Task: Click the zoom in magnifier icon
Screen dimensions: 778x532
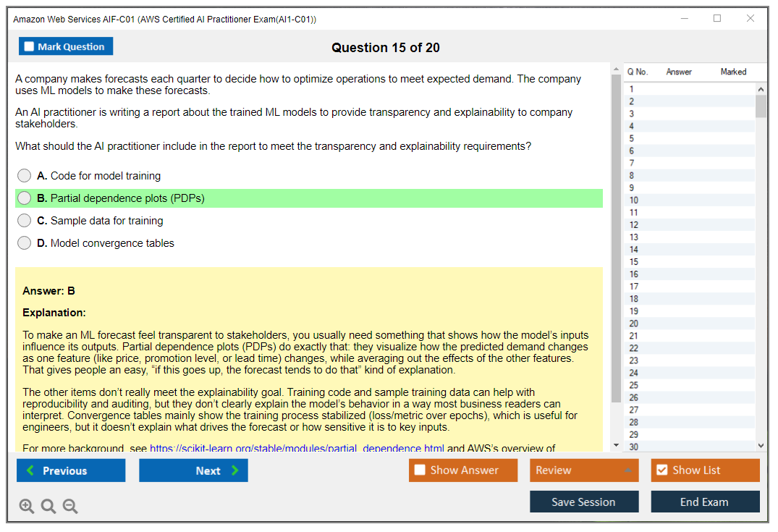Action: pos(27,507)
